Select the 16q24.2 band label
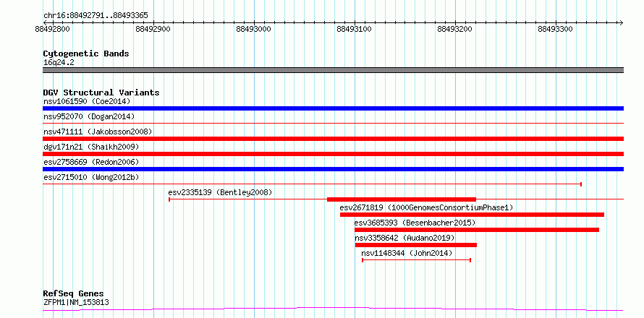Viewport: 644px width, 318px height. 59,63
